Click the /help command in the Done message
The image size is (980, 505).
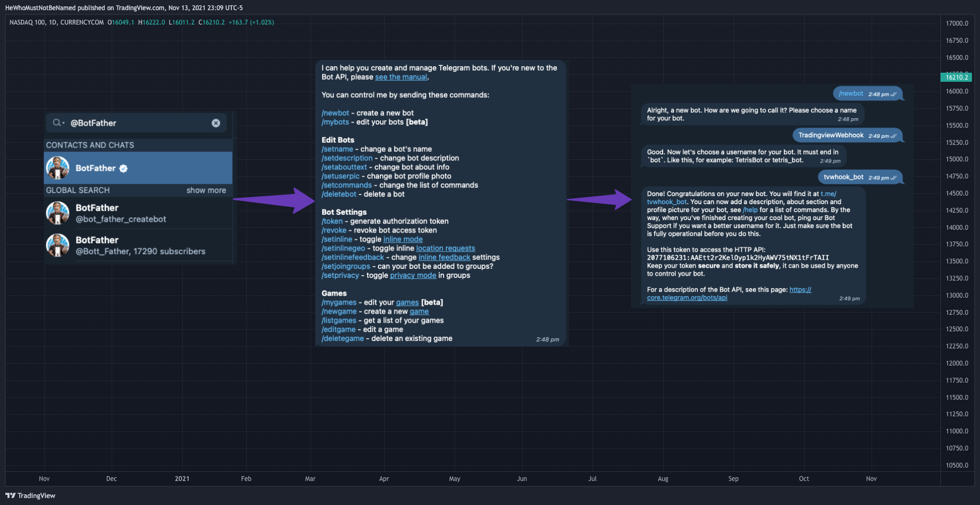pyautogui.click(x=750, y=210)
